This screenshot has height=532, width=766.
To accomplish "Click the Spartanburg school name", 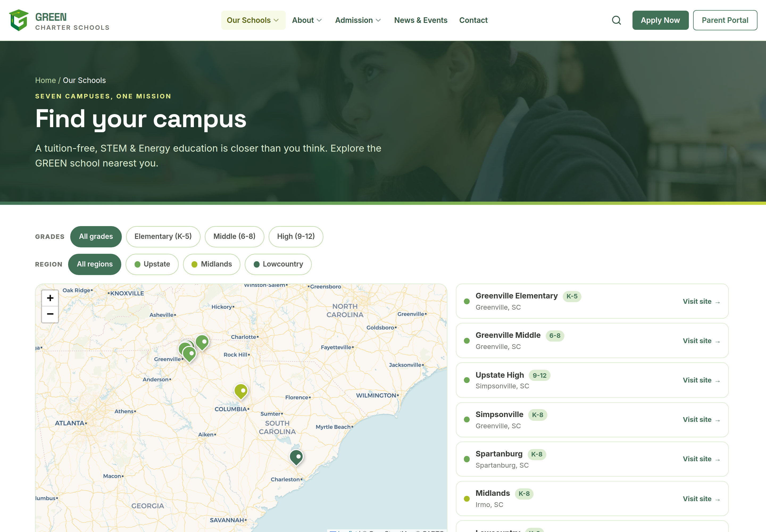I will (x=499, y=454).
